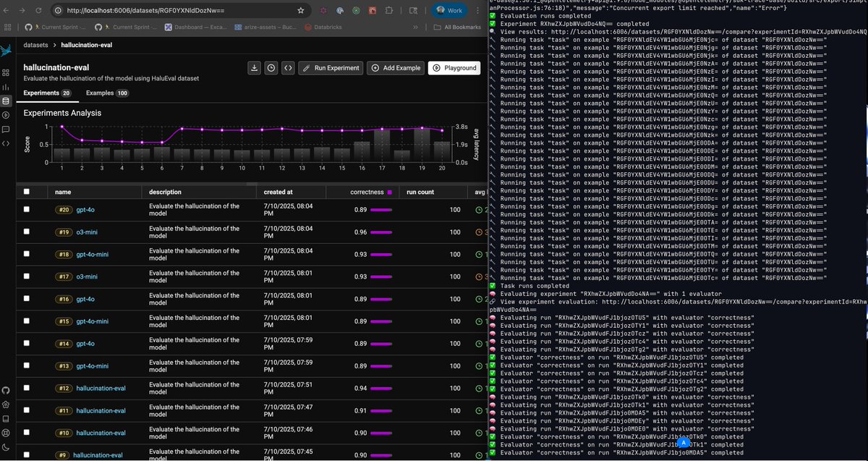
Task: Open the Prompts chat icon in sidebar
Action: [6, 129]
